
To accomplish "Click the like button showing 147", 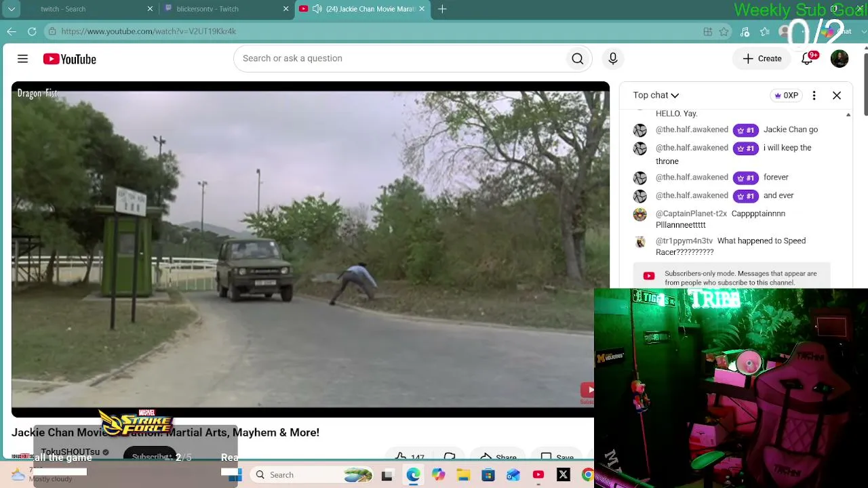I will tap(410, 457).
